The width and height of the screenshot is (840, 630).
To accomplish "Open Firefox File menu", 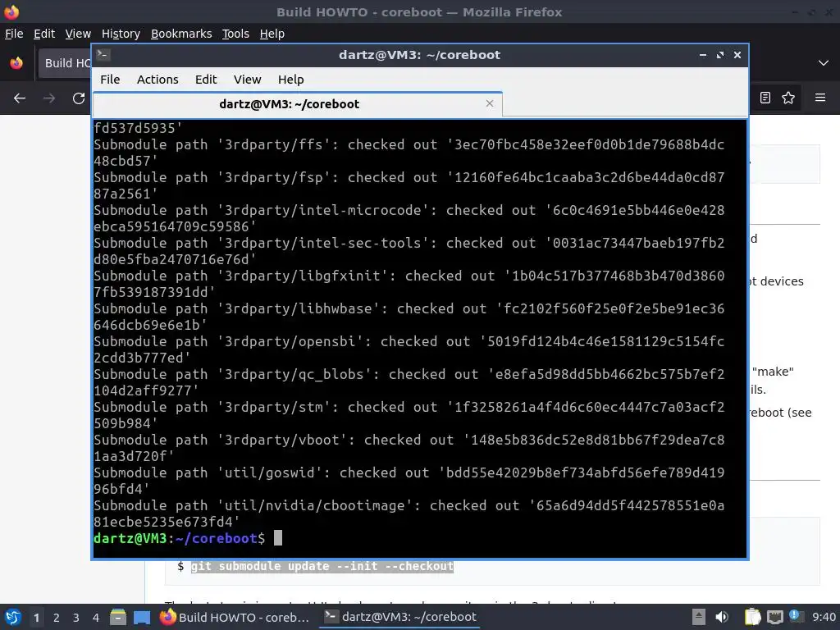I will click(14, 34).
